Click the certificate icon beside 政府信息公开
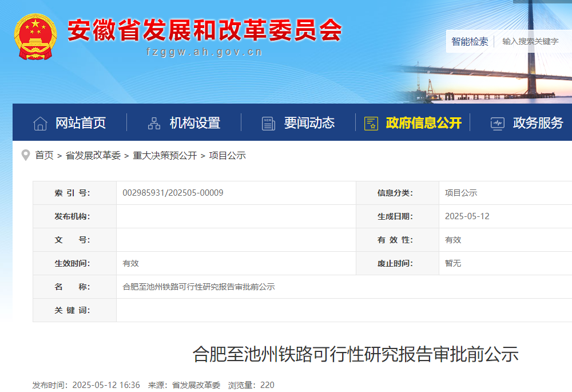 pyautogui.click(x=371, y=123)
